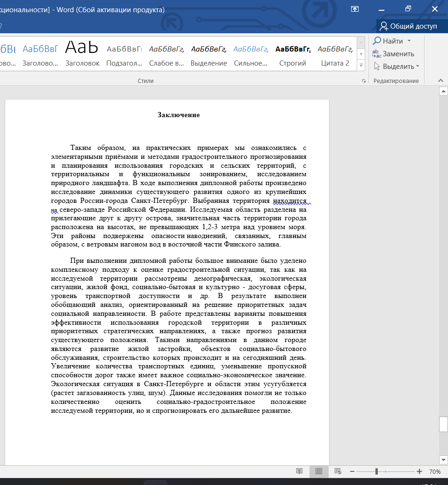The height and width of the screenshot is (485, 448).
Task: Switch to Read Mode view
Action: pos(300,471)
